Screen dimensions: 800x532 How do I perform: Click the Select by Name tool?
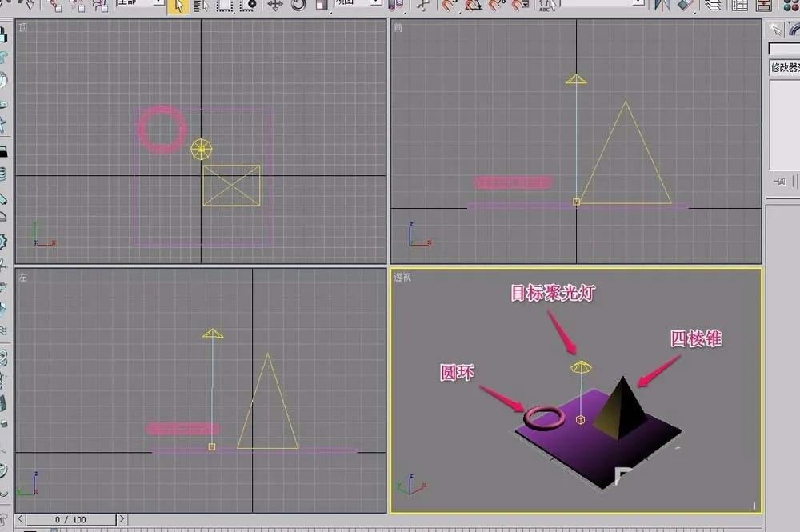(x=202, y=6)
